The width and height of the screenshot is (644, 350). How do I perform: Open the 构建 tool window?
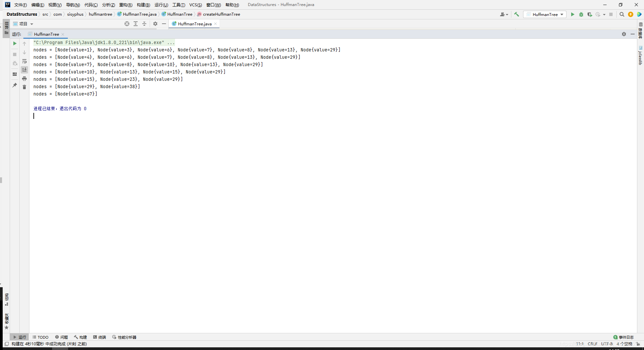[x=80, y=337]
